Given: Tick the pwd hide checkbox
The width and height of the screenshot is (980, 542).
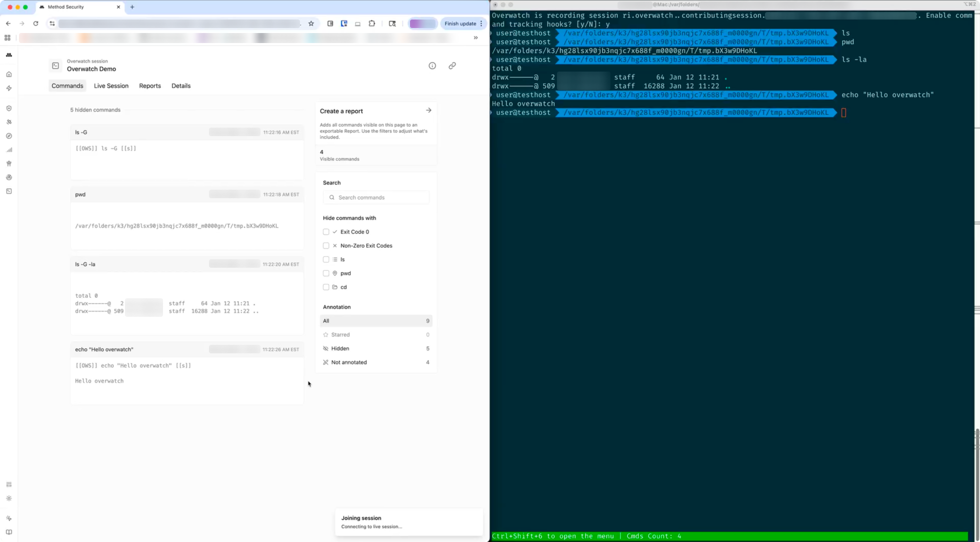Looking at the screenshot, I should coord(326,273).
